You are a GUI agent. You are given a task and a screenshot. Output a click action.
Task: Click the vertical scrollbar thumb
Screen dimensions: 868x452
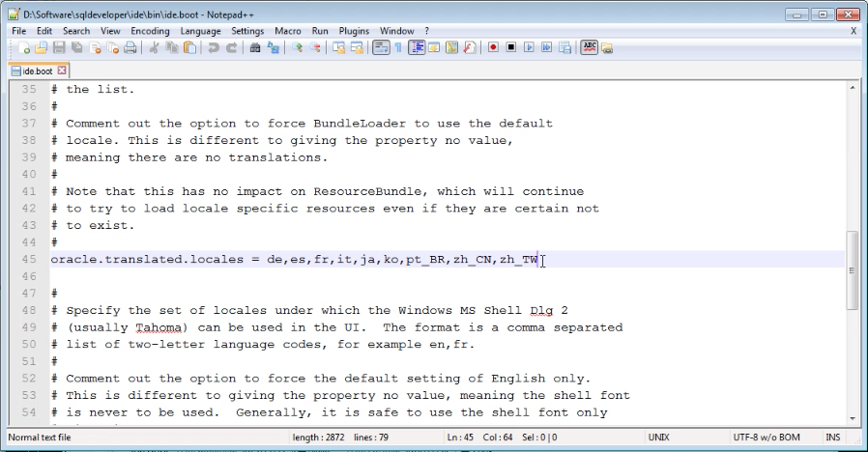pos(853,270)
